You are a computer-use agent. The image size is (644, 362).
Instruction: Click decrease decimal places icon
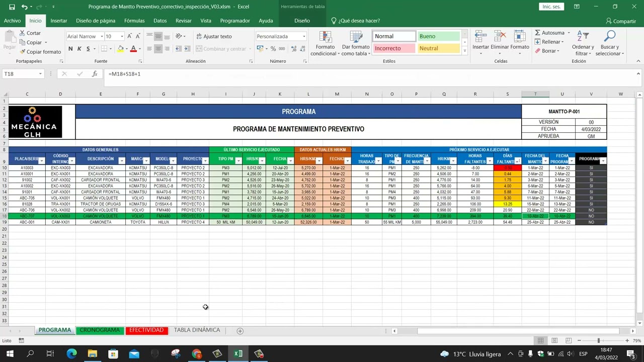click(x=302, y=49)
